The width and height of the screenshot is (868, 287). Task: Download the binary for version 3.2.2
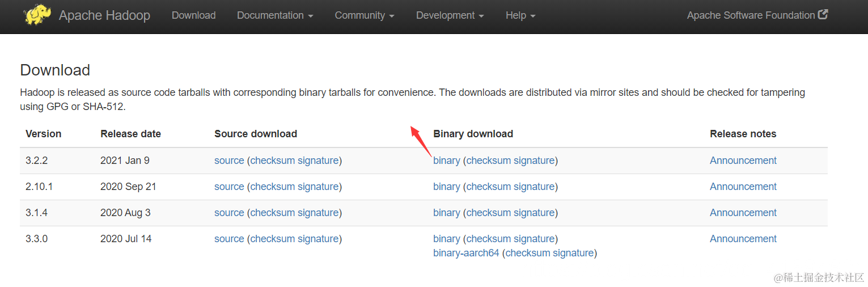446,161
